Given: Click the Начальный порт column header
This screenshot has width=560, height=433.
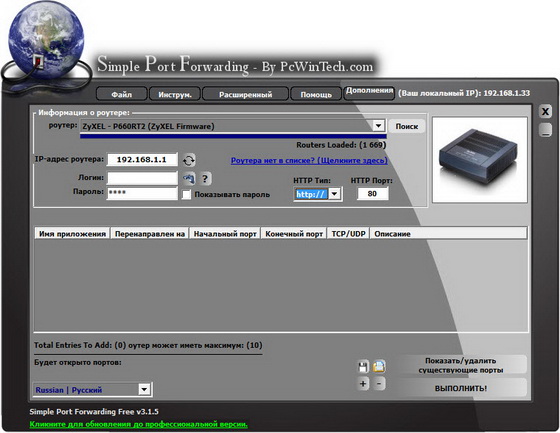Looking at the screenshot, I should tap(225, 234).
